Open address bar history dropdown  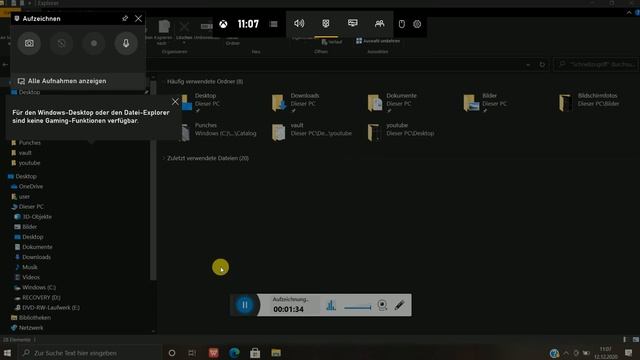pos(528,64)
